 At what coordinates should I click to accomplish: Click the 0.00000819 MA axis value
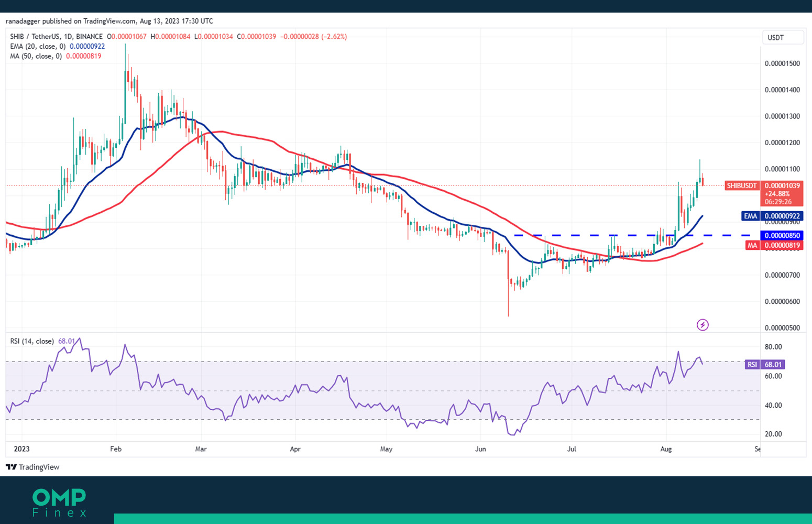[782, 245]
